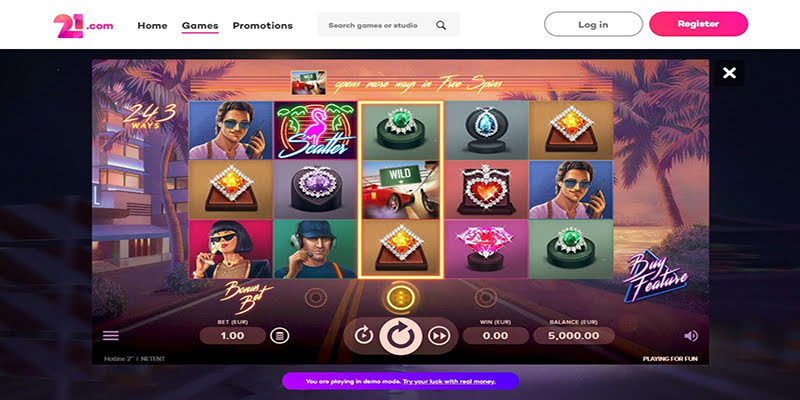Click the search magnifier icon
The height and width of the screenshot is (400, 800).
(441, 26)
